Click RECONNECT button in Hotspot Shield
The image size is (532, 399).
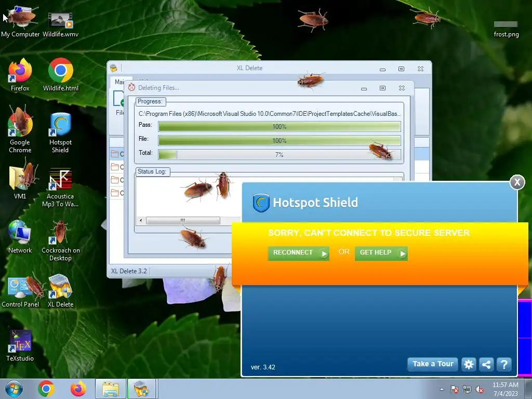(298, 253)
